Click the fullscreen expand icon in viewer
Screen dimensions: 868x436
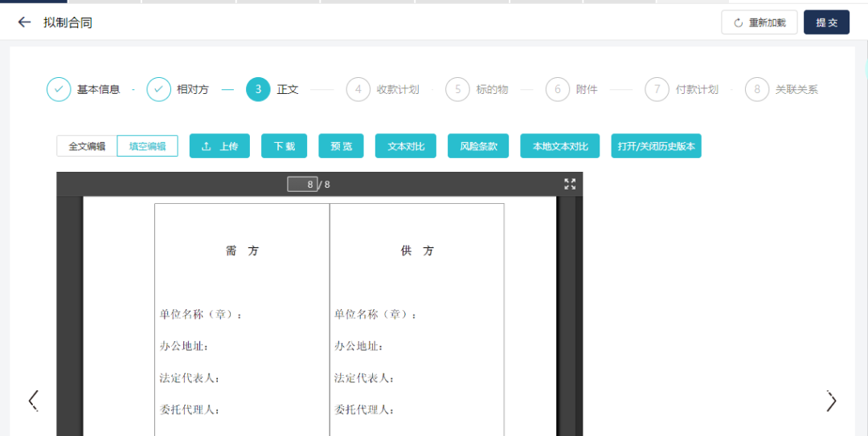point(570,184)
